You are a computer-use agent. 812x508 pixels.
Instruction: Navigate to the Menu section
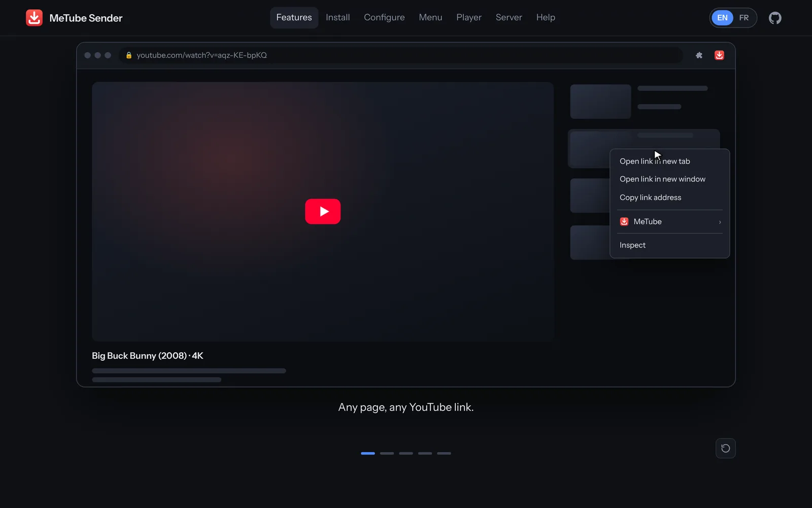430,18
